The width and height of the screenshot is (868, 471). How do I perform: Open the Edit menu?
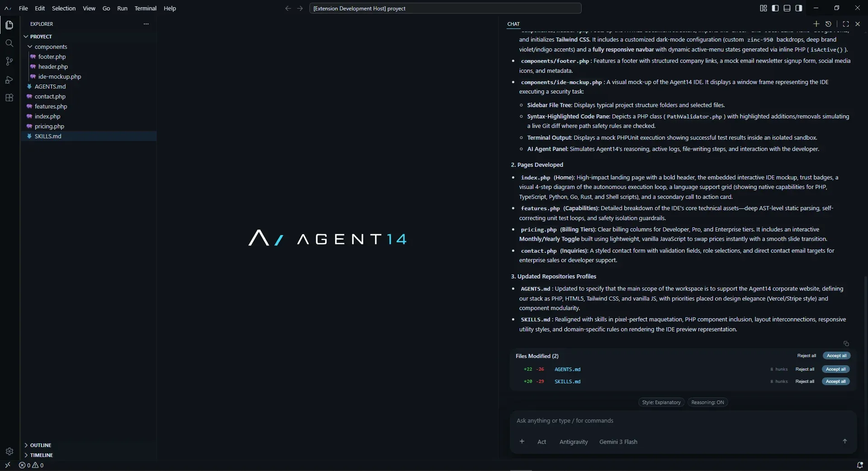coord(40,8)
